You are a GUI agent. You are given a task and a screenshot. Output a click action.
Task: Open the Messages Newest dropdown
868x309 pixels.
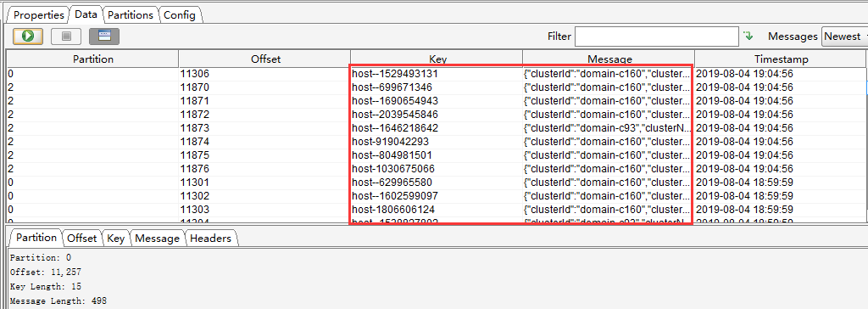[845, 37]
